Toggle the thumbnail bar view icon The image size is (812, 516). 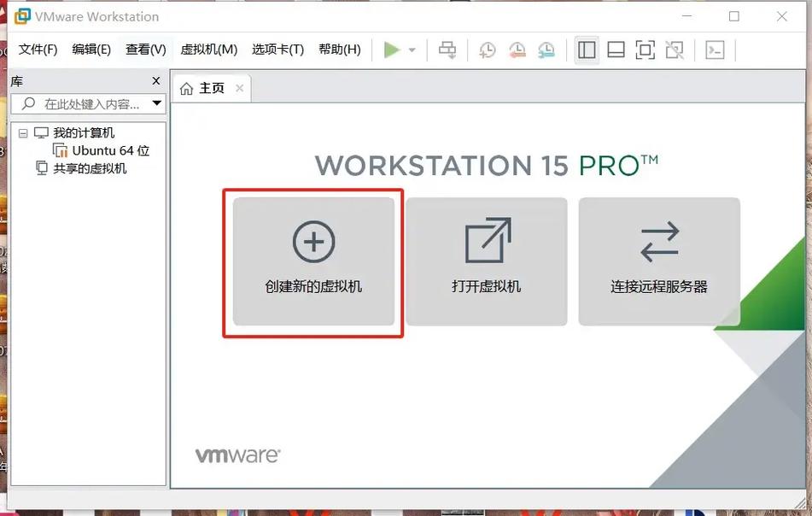point(616,50)
